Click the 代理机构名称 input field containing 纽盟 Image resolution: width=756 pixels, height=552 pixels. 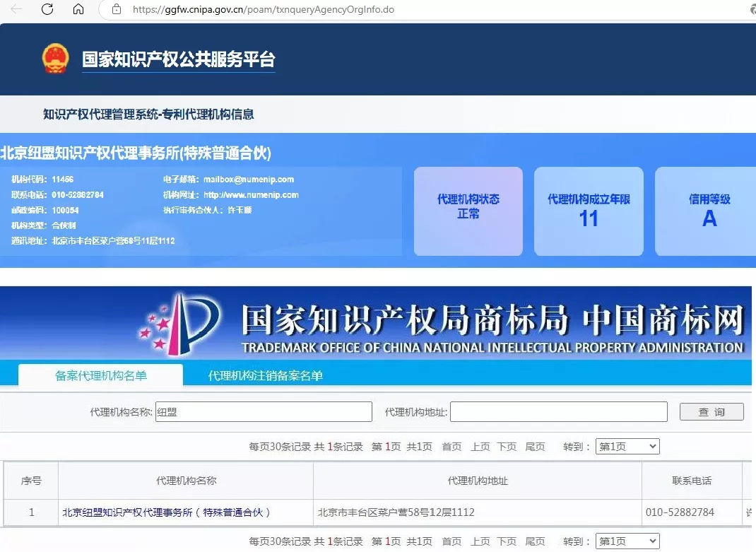264,412
